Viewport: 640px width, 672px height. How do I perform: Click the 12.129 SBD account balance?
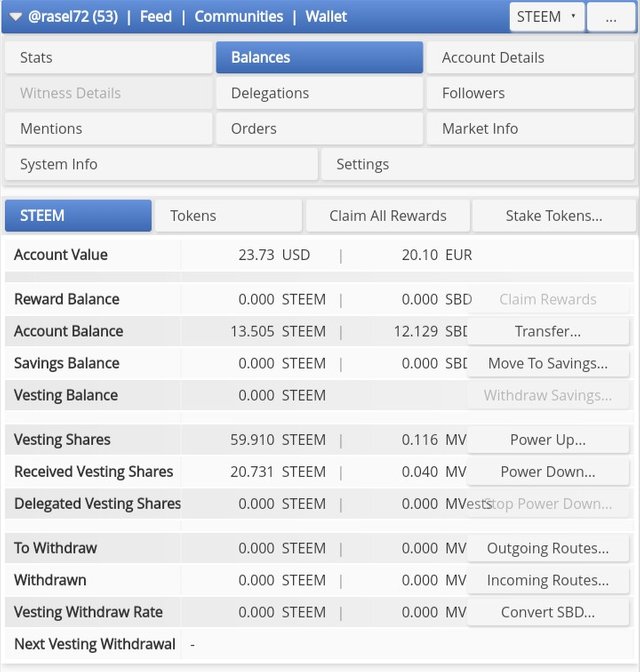[430, 331]
